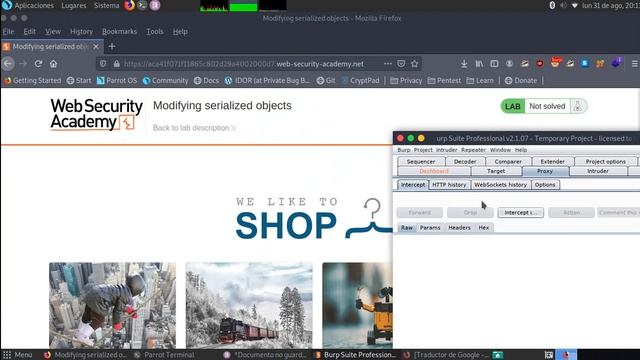Click the tracking protection shield icon

pyautogui.click(x=103, y=64)
